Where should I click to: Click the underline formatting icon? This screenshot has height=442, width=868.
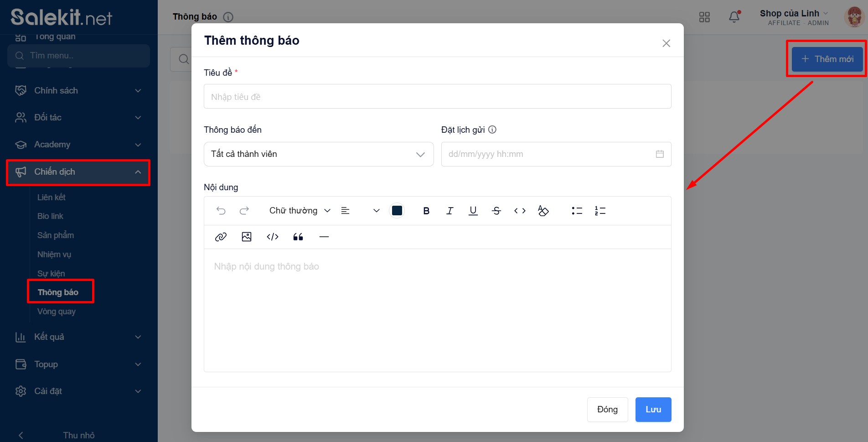click(x=473, y=211)
